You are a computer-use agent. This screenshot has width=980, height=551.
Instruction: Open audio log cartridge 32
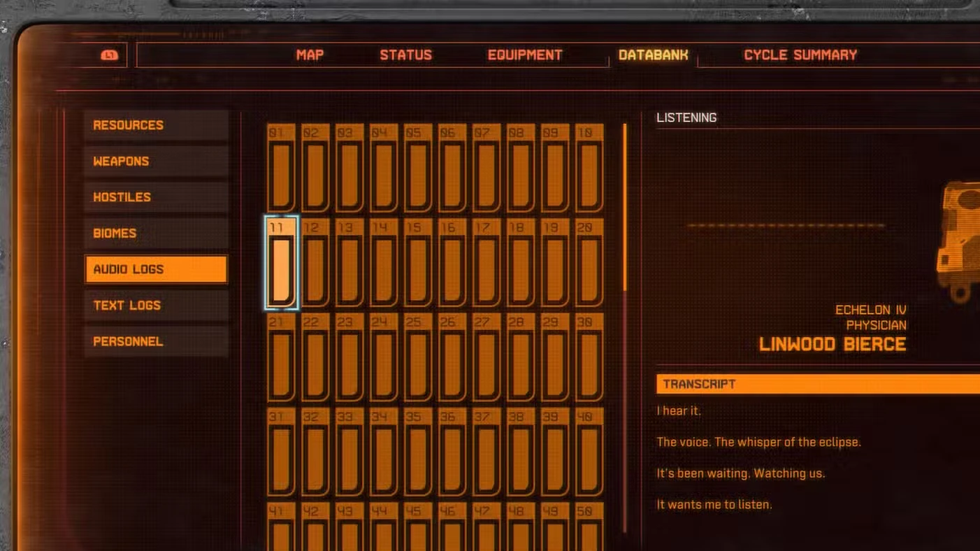pyautogui.click(x=315, y=452)
